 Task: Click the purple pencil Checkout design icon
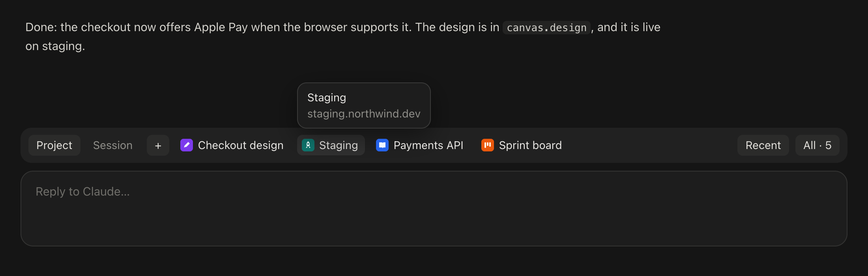[x=187, y=145]
